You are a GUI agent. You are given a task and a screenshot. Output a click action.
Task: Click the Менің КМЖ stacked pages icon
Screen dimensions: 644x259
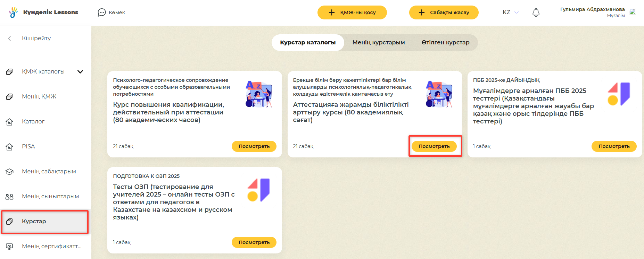(9, 97)
